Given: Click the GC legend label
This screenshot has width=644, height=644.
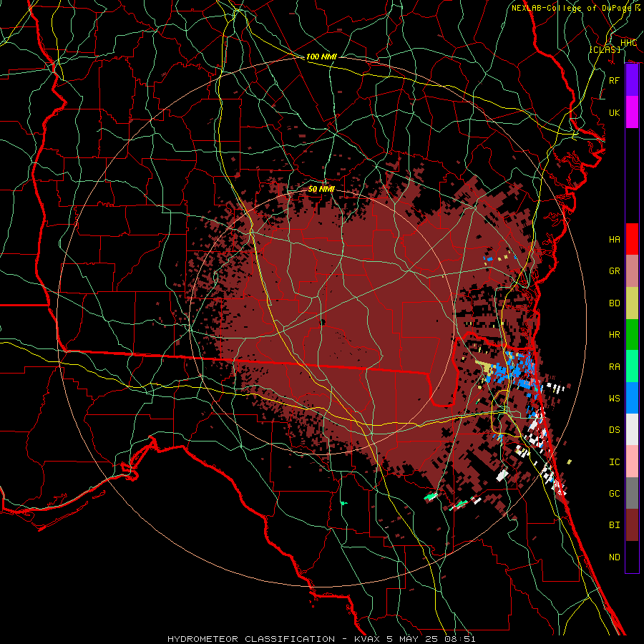Looking at the screenshot, I should 615,494.
